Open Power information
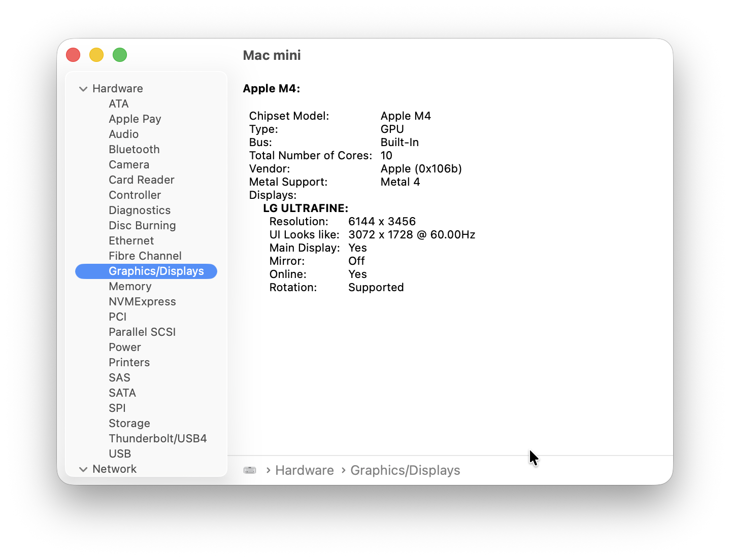 pyautogui.click(x=124, y=347)
